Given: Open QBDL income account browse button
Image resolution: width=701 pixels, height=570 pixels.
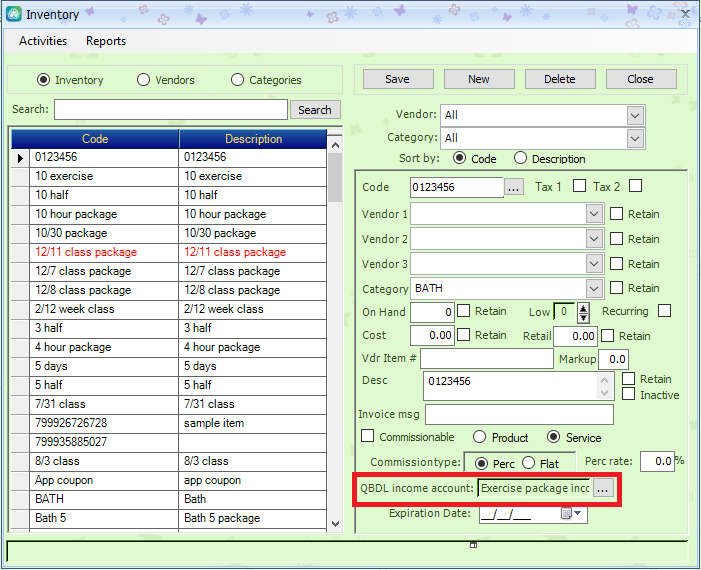Looking at the screenshot, I should tap(604, 489).
